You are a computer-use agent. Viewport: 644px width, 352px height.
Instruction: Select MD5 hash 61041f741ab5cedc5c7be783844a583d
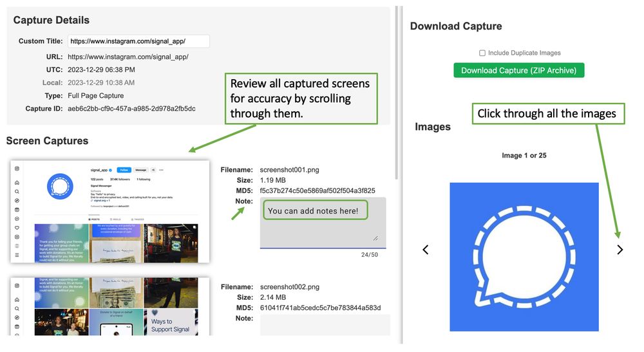click(x=320, y=308)
